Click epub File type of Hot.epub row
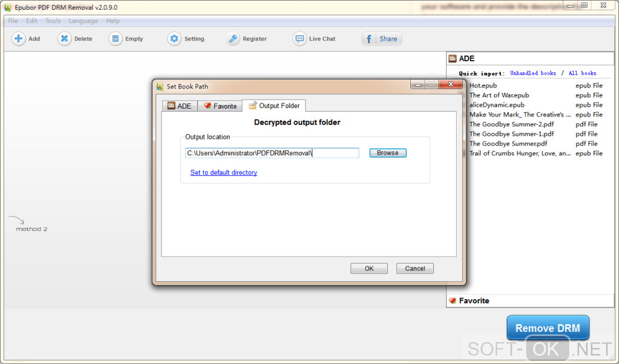Viewport: 619px width, 364px height. (x=589, y=86)
